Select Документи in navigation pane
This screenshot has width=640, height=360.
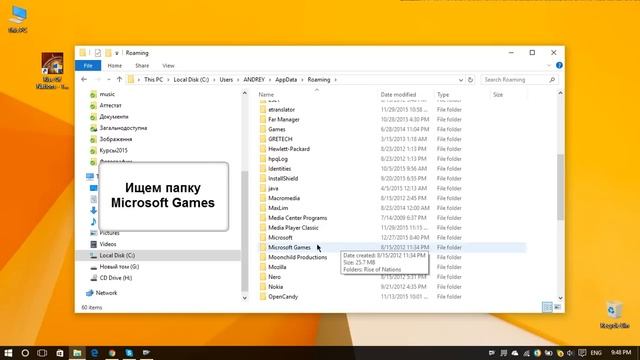[114, 117]
